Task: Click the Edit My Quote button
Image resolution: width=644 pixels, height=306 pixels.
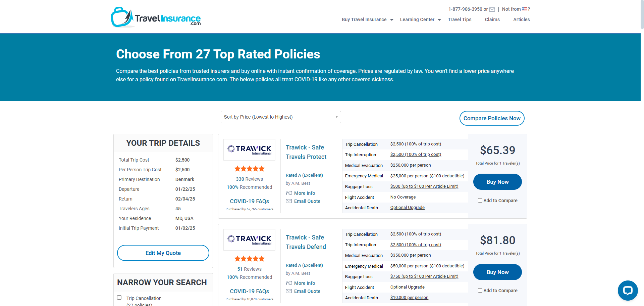Action: pyautogui.click(x=163, y=253)
